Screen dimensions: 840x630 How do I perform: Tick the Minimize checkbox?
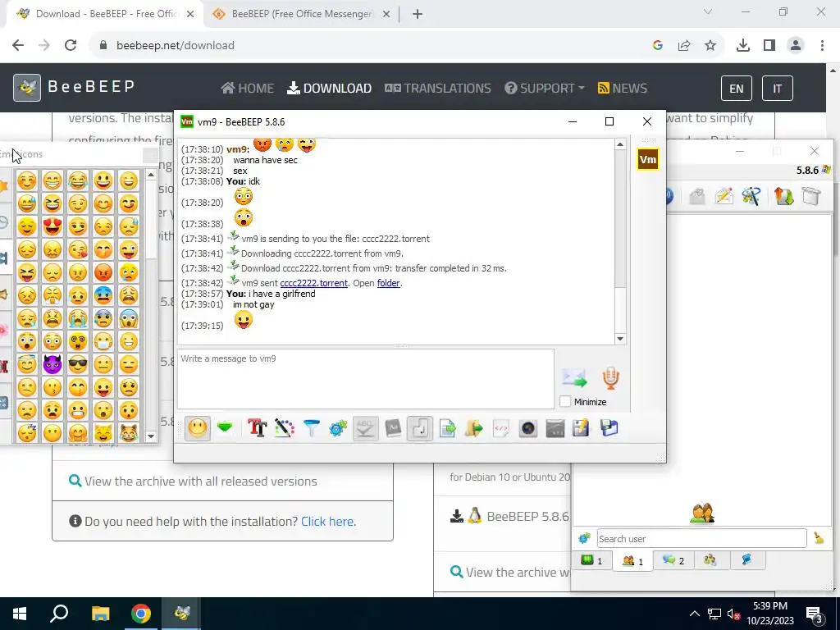565,402
